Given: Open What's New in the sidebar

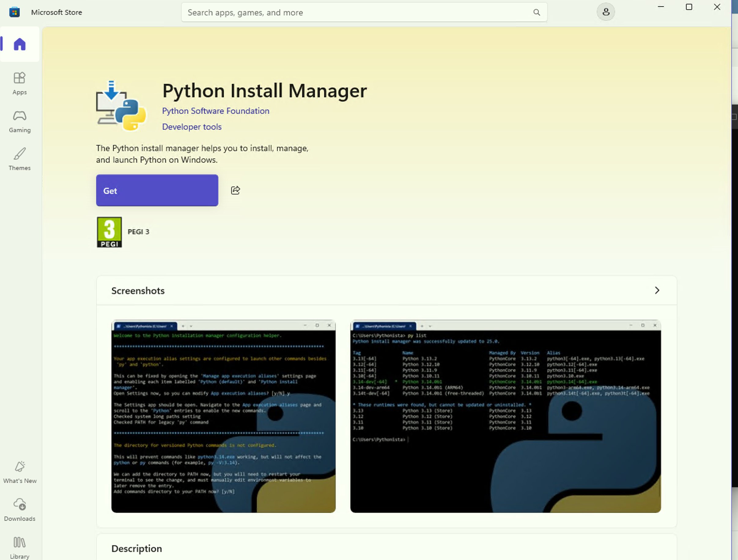Looking at the screenshot, I should (x=20, y=472).
